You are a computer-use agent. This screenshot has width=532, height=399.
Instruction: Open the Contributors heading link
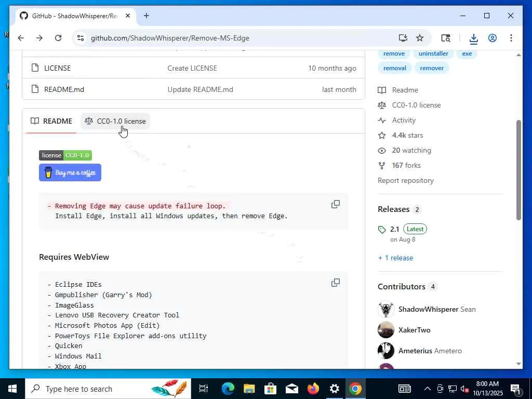pos(407,287)
